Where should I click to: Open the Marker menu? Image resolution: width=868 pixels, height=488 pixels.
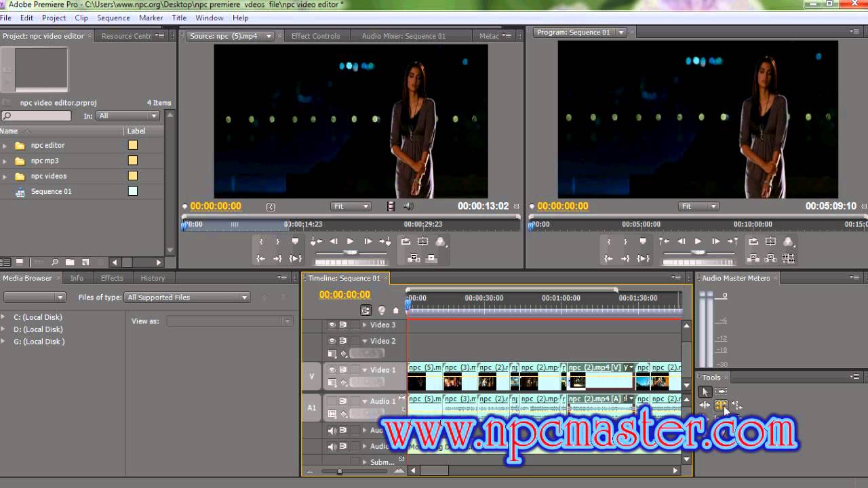pyautogui.click(x=151, y=18)
